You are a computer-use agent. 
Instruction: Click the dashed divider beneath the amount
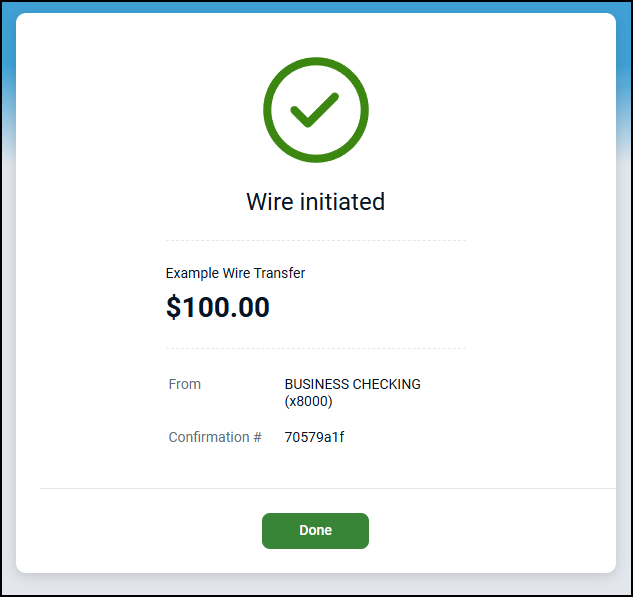coord(315,349)
